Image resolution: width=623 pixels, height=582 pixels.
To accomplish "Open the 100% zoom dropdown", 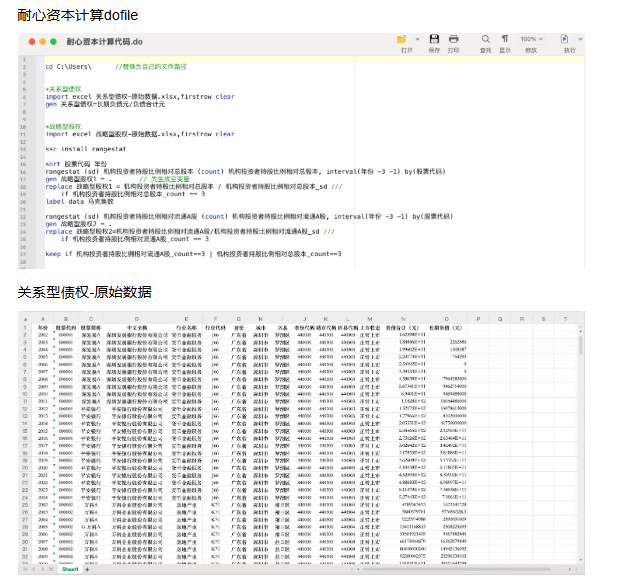I will point(531,39).
